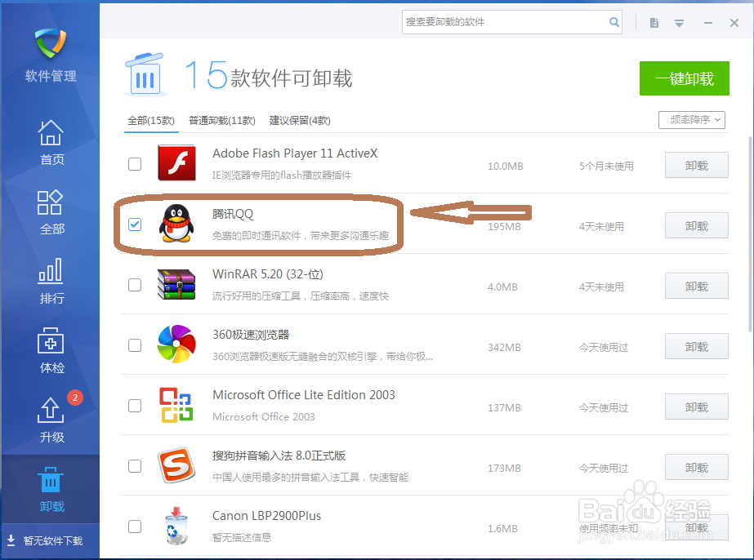Image resolution: width=754 pixels, height=560 pixels.
Task: Click the Canon LBP2900Plus recycle icon
Action: point(176,526)
